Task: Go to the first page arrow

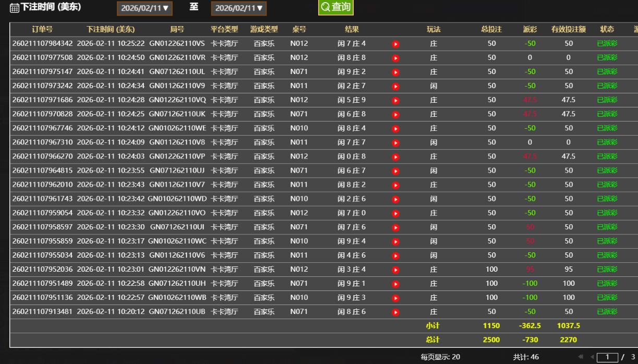Action: coord(580,357)
